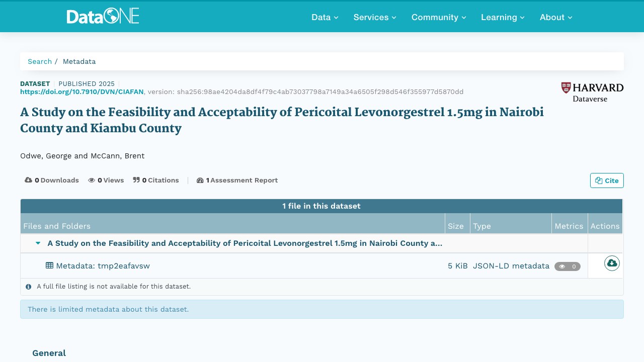Click the Assessment Report gauge icon
644x362 pixels.
pos(200,180)
